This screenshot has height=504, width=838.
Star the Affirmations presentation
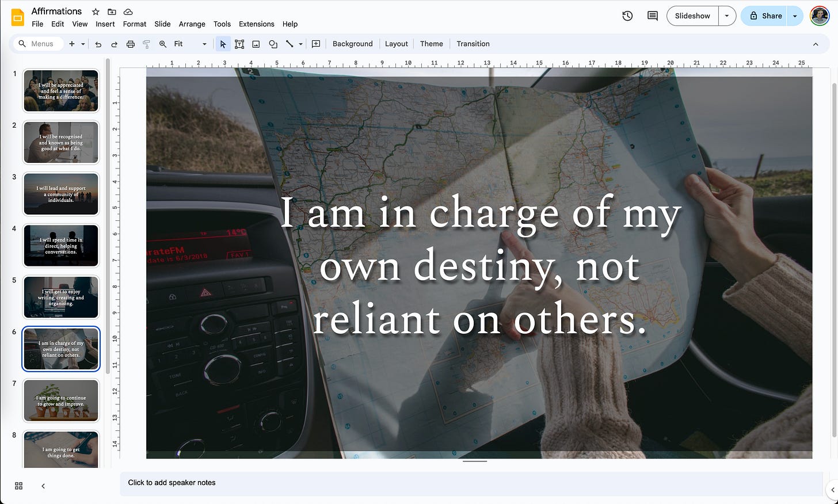click(x=96, y=12)
